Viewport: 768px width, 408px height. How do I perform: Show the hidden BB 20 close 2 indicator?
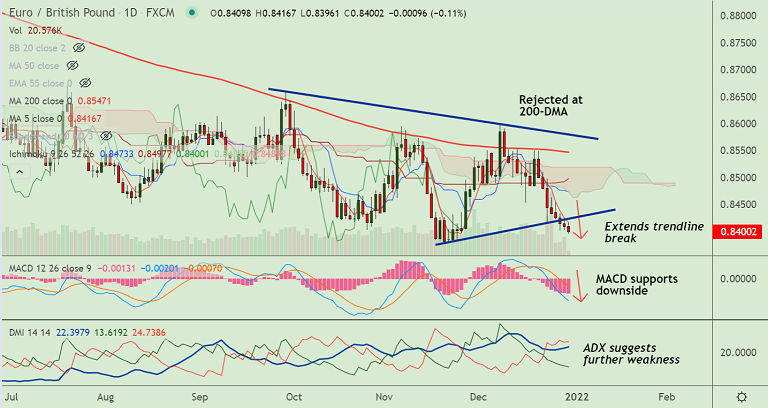[79, 48]
